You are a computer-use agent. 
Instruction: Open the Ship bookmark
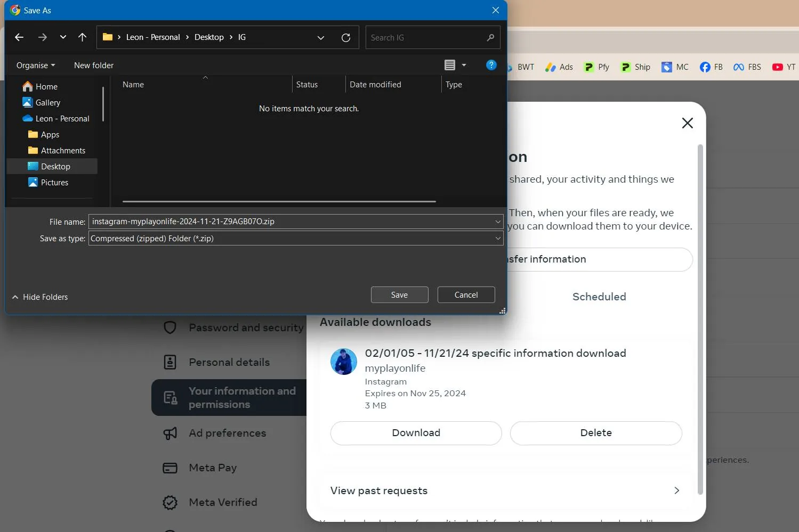click(635, 67)
